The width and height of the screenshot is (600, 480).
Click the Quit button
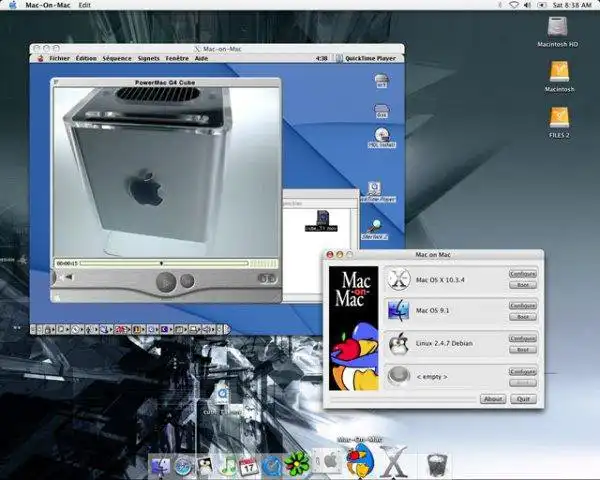pos(522,398)
